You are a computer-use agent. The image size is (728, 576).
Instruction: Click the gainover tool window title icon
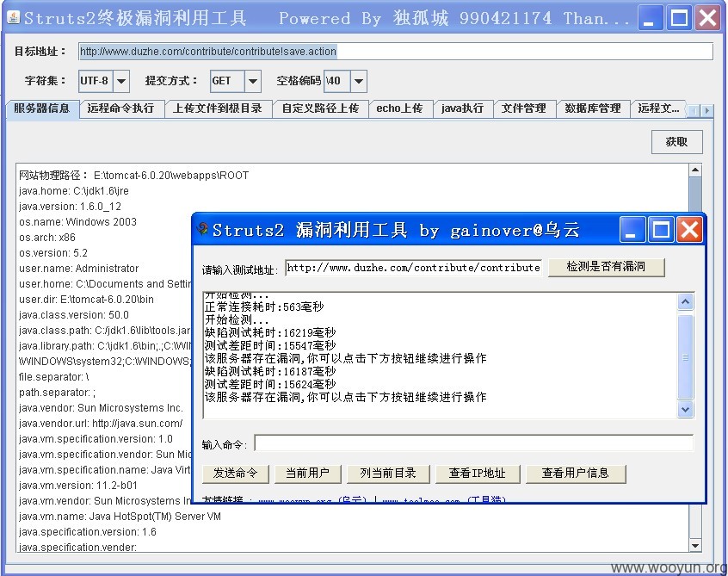point(202,229)
